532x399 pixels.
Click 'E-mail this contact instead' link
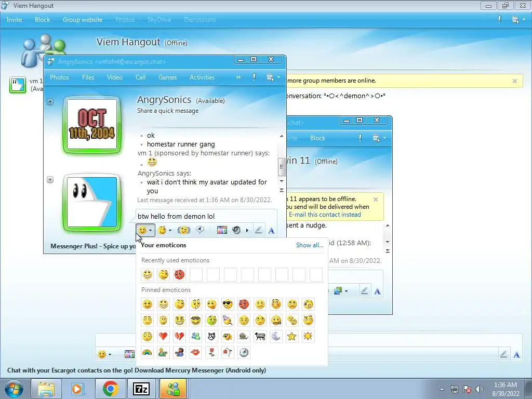pyautogui.click(x=325, y=215)
